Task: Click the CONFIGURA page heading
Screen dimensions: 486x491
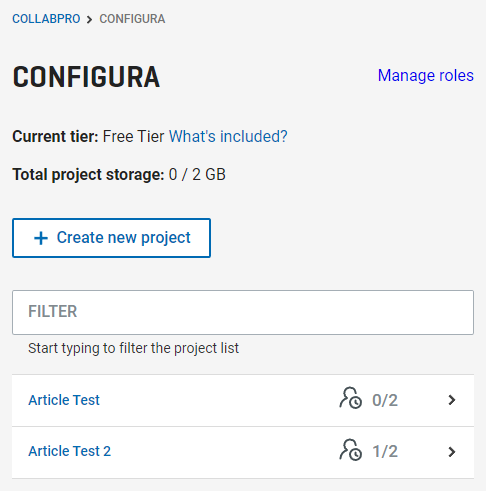Action: click(86, 77)
